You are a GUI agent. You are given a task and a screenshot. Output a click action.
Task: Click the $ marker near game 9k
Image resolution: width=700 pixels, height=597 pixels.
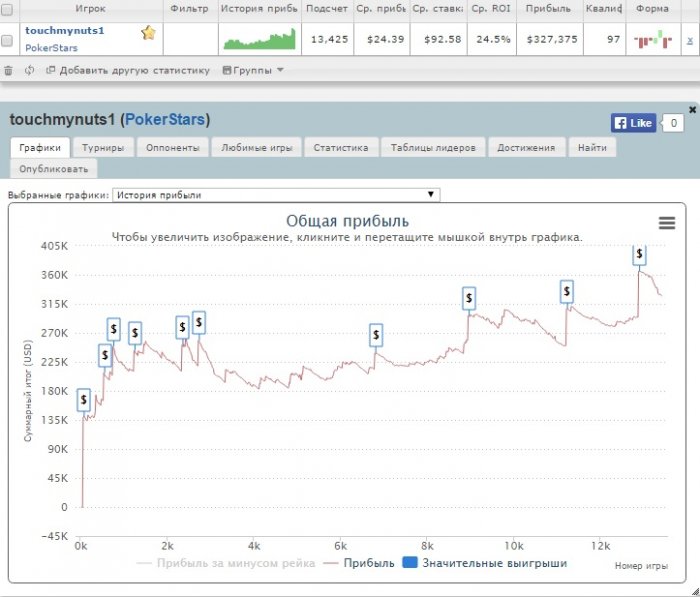click(x=469, y=298)
